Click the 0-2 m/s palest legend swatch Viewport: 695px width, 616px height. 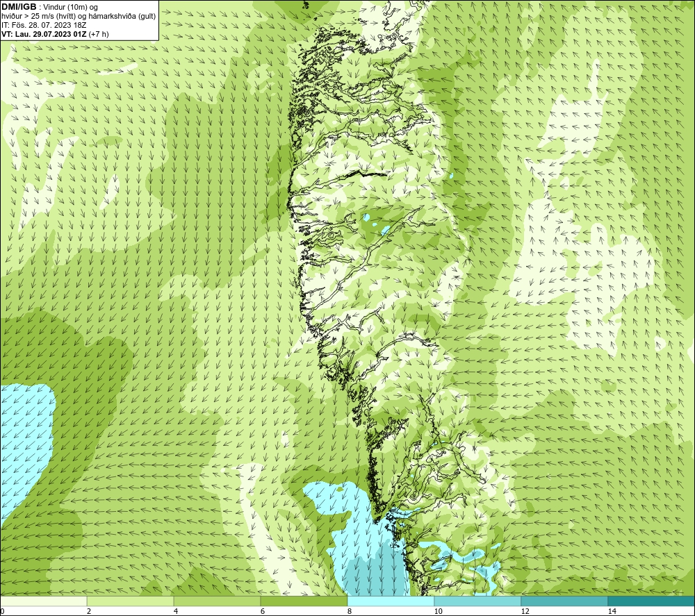point(43,601)
